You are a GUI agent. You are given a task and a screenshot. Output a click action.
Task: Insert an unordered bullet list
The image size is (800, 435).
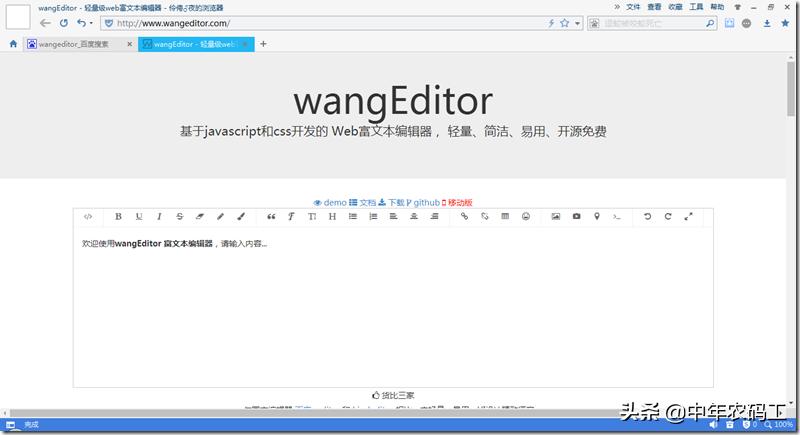pos(353,217)
